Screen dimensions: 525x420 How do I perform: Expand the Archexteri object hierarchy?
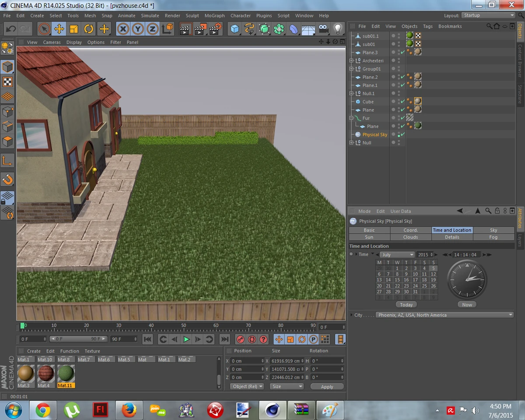click(351, 60)
